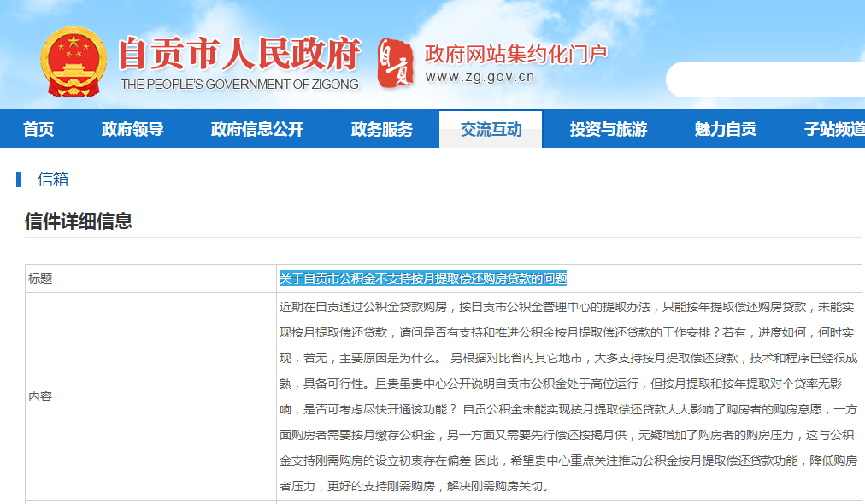Select the 政府网站集约化门户 portal text

pos(515,53)
